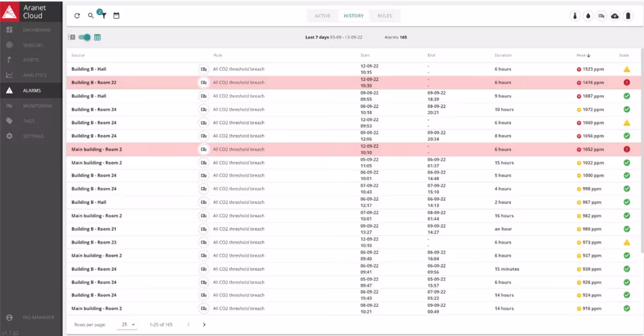644x336 pixels.
Task: Sort by the Peak column arrow
Action: tap(589, 55)
